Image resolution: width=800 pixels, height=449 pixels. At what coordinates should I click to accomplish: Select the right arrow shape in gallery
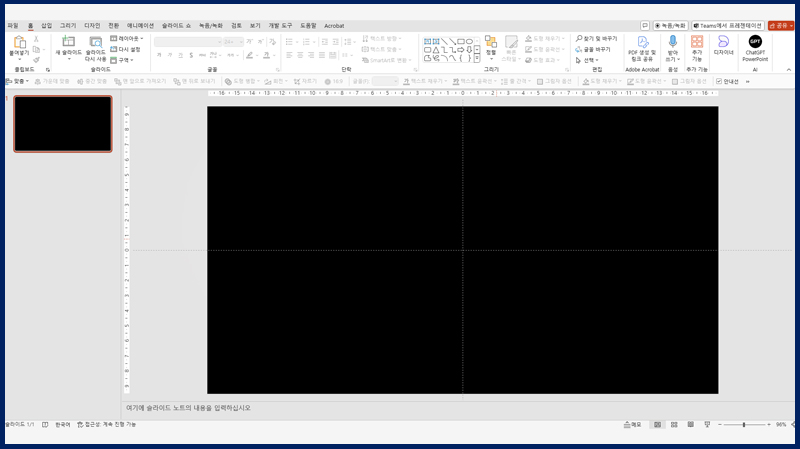(461, 50)
